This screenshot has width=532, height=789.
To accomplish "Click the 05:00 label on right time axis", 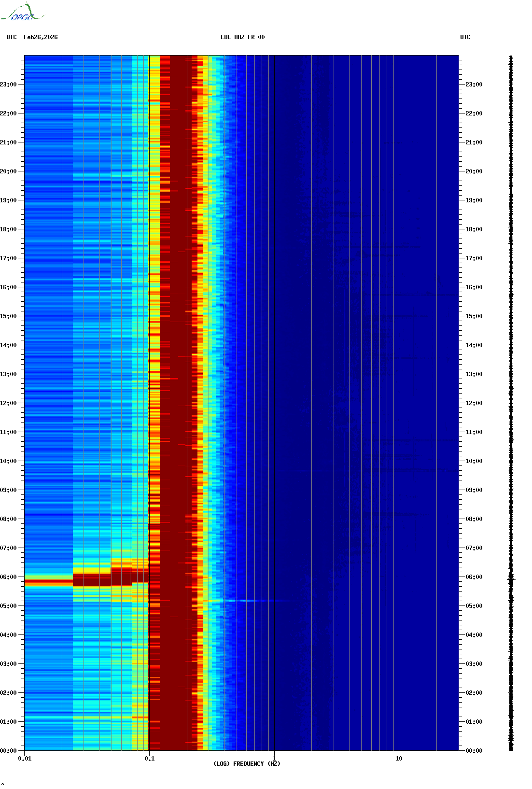I will point(474,606).
